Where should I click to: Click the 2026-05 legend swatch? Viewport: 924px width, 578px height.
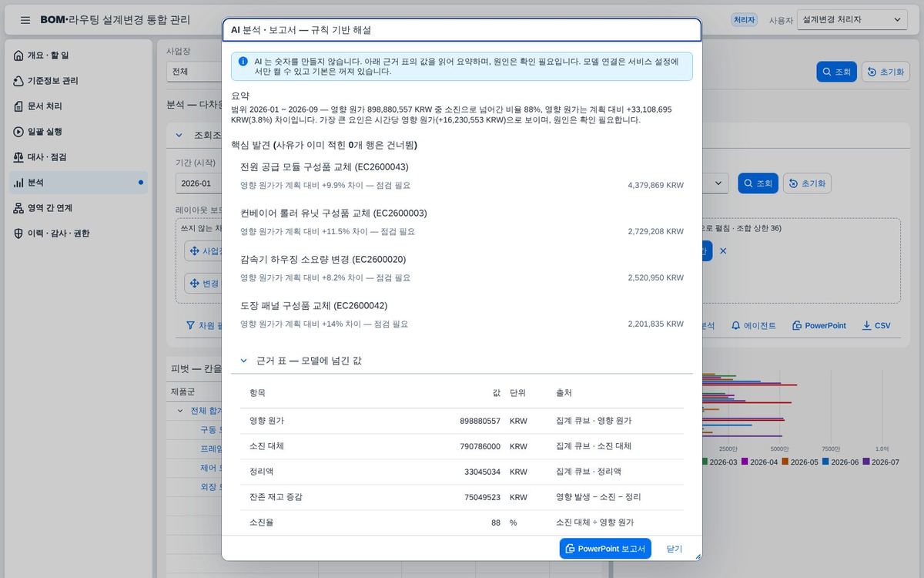785,462
